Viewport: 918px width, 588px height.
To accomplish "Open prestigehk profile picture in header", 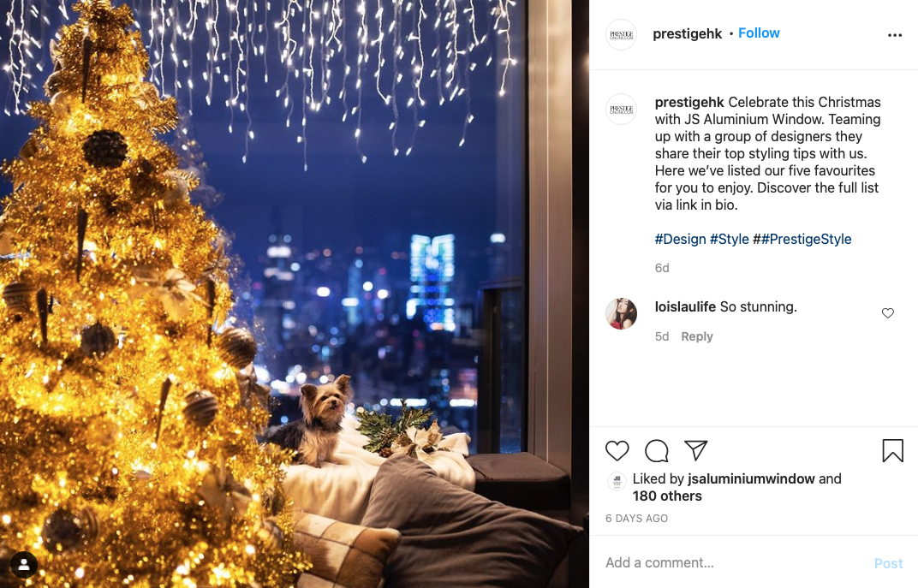I will point(621,34).
